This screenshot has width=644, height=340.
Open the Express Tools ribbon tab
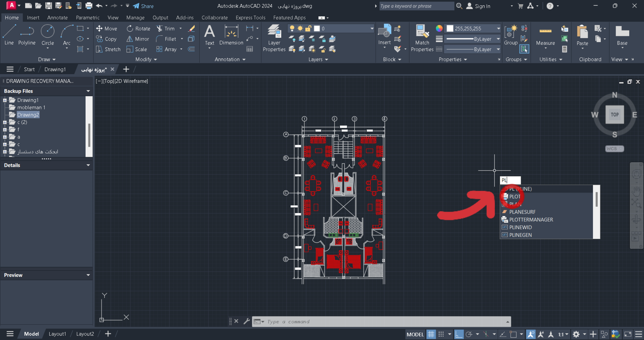[x=250, y=18]
